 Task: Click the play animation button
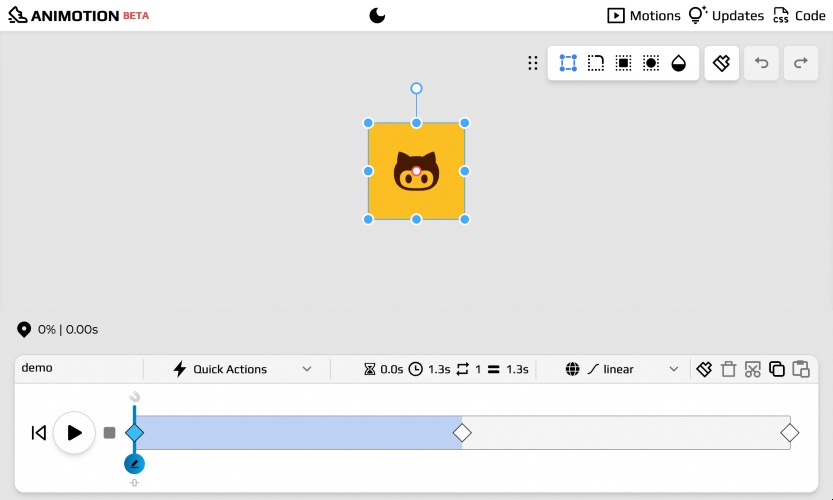pyautogui.click(x=74, y=433)
